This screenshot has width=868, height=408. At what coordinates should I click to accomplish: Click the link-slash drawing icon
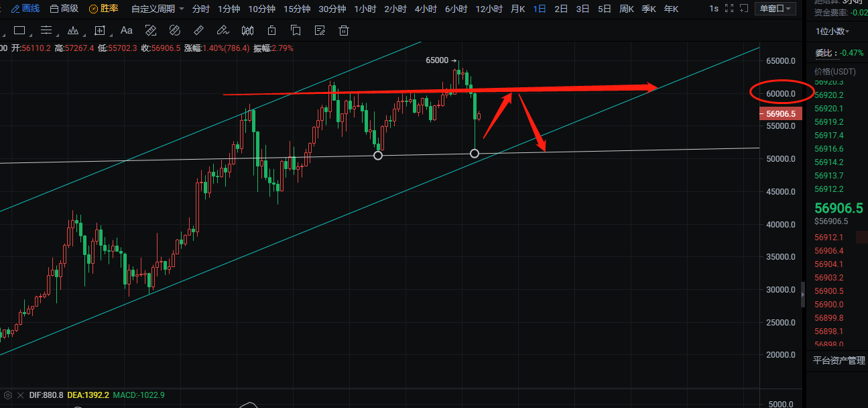[174, 30]
